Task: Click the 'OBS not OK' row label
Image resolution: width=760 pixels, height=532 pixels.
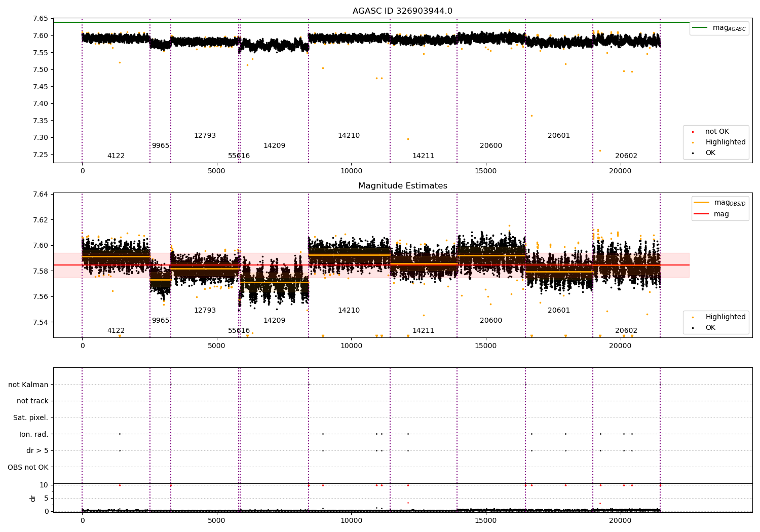Action: coord(28,467)
